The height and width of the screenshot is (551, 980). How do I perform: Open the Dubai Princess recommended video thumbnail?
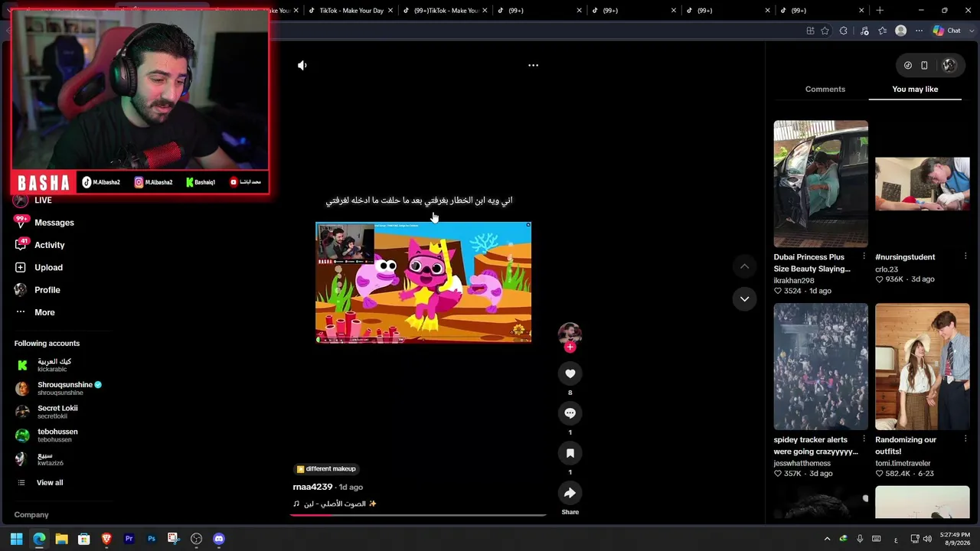tap(821, 184)
